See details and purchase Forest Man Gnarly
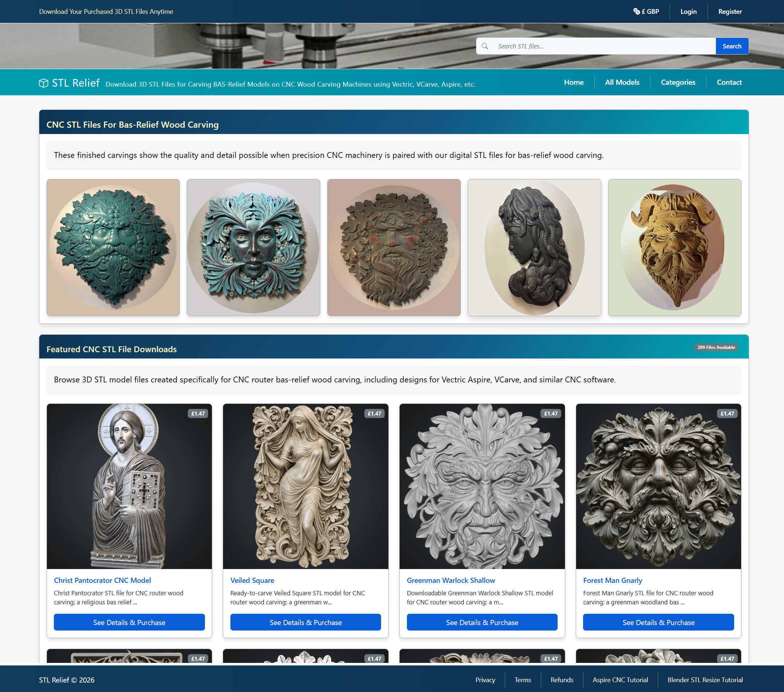 click(658, 622)
